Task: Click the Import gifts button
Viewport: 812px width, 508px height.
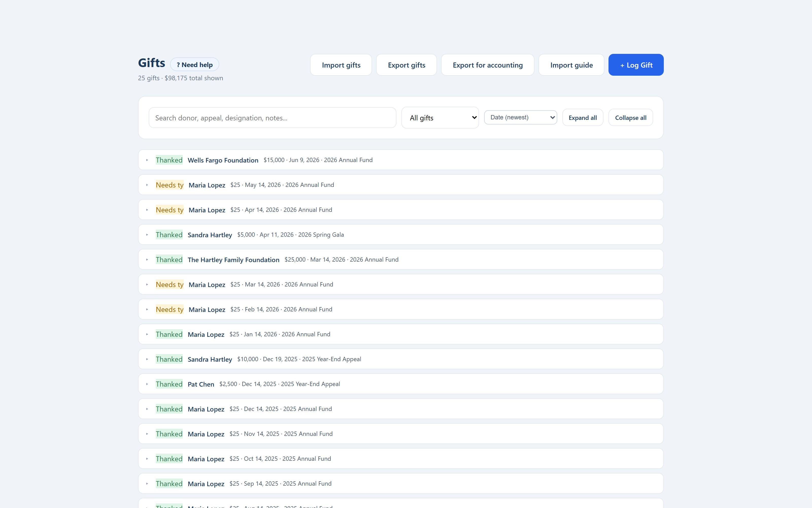Action: [x=341, y=65]
